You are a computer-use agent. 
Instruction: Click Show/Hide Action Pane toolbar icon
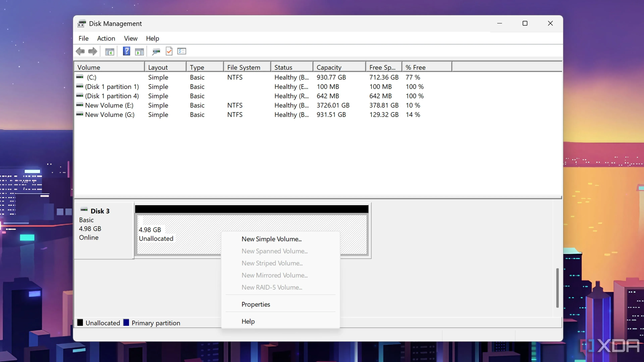pyautogui.click(x=139, y=52)
